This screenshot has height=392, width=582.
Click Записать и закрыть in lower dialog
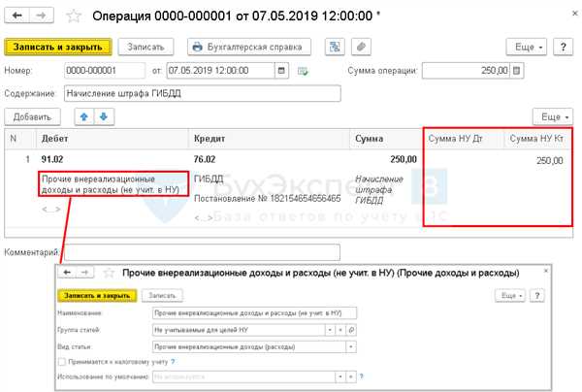(x=97, y=296)
